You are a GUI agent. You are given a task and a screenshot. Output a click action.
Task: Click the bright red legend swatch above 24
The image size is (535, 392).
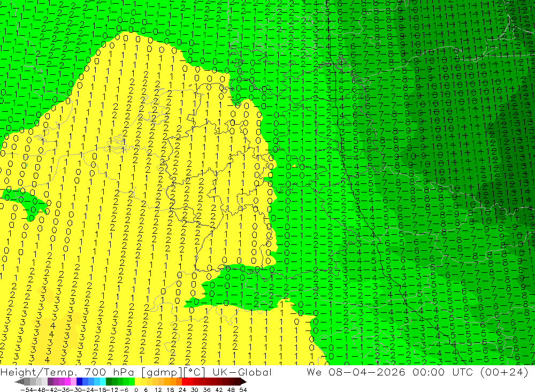pyautogui.click(x=184, y=382)
